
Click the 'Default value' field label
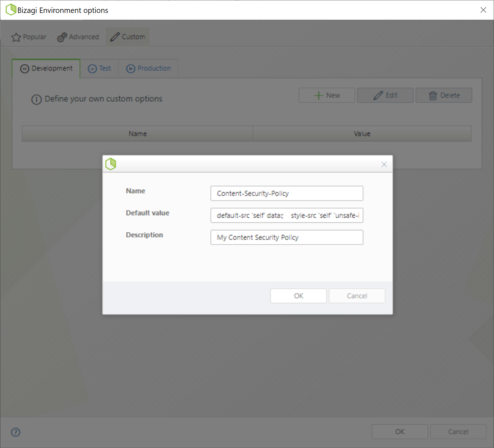147,213
